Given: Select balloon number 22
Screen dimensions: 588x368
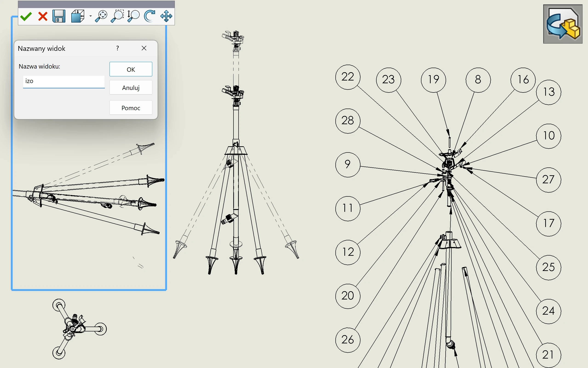Looking at the screenshot, I should click(348, 77).
